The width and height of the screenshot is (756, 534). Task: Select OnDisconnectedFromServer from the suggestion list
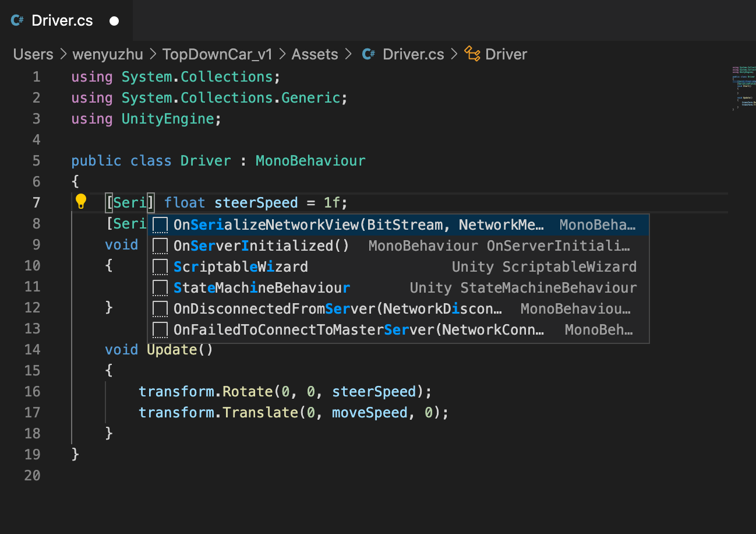(x=338, y=308)
